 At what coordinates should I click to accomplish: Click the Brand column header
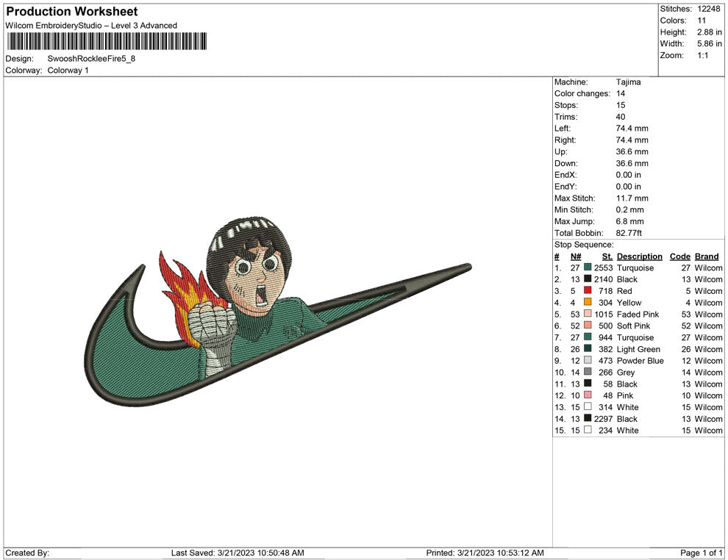pyautogui.click(x=707, y=256)
